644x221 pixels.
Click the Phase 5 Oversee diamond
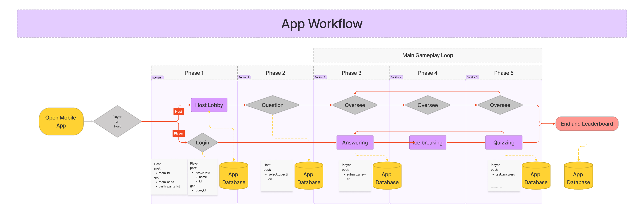coord(500,105)
